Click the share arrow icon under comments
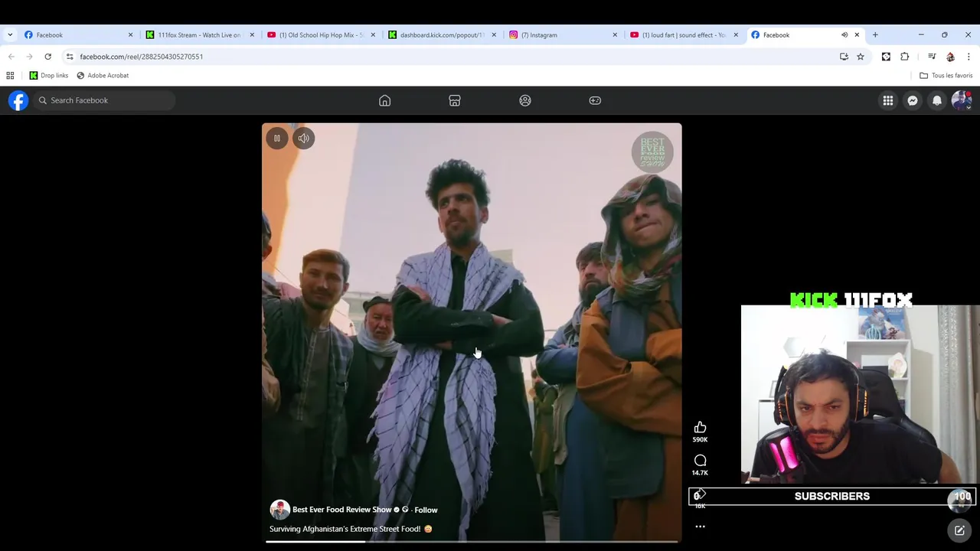Image resolution: width=980 pixels, height=551 pixels. 700,494
